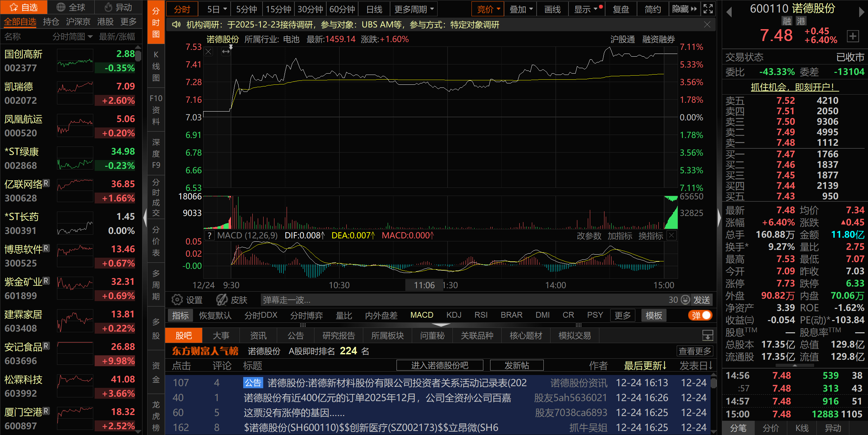Image resolution: width=868 pixels, height=435 pixels.
Task: Dismiss the 机构调研 announcement banner
Action: (x=707, y=25)
